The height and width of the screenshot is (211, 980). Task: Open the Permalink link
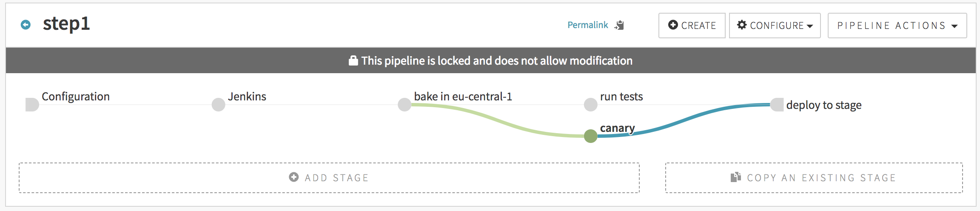point(587,25)
